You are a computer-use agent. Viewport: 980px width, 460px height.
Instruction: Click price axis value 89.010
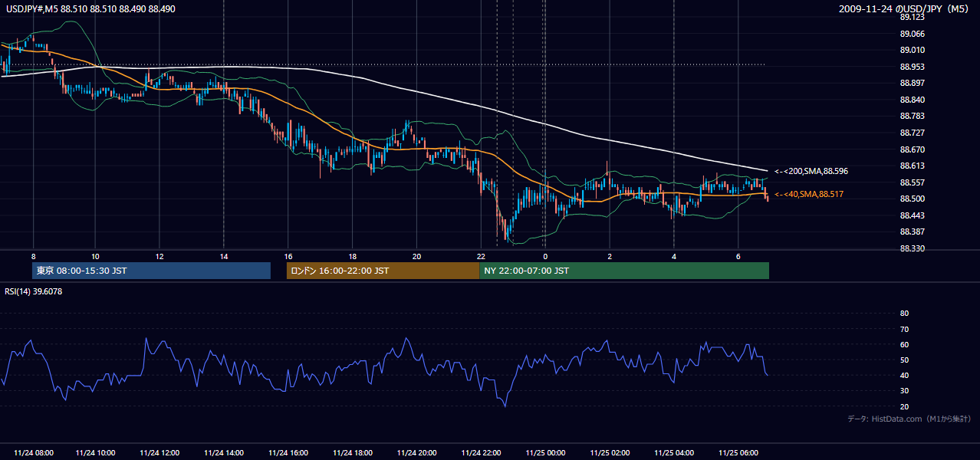[x=912, y=50]
